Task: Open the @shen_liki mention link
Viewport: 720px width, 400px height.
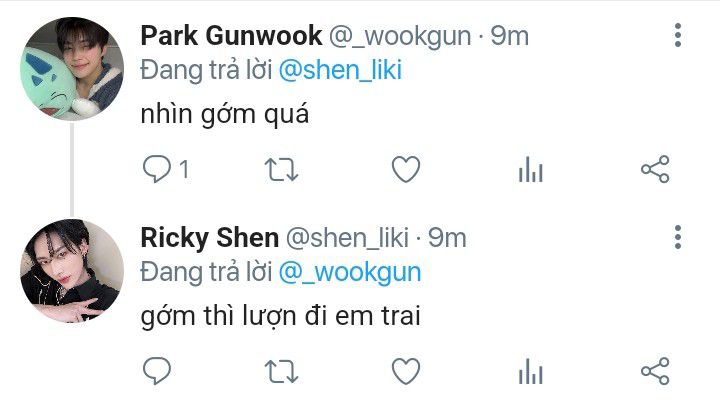Action: click(x=340, y=70)
